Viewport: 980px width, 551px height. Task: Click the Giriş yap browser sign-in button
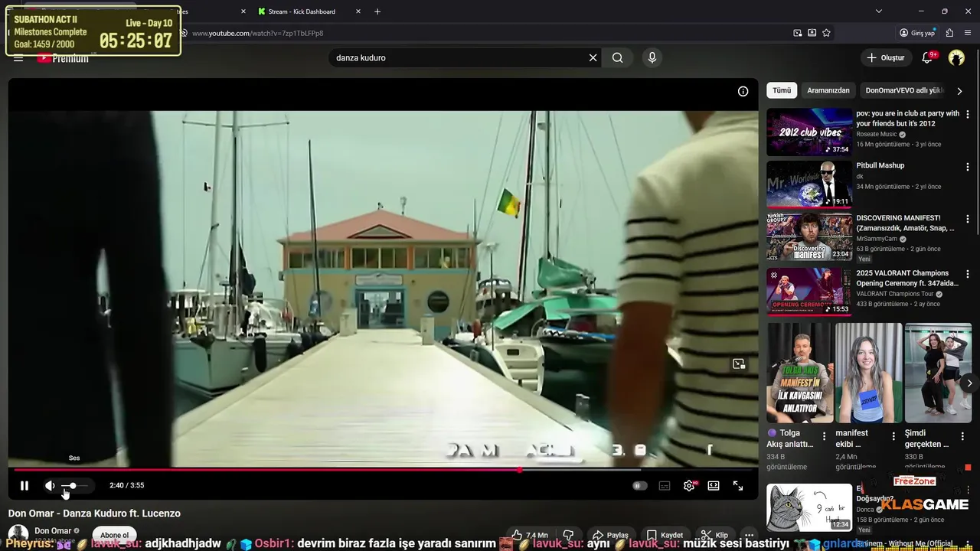point(918,33)
